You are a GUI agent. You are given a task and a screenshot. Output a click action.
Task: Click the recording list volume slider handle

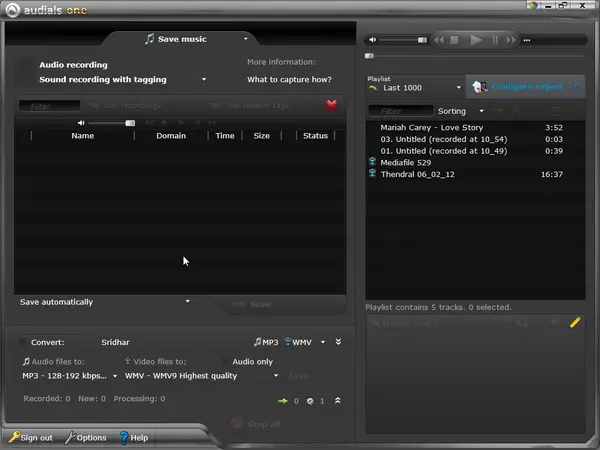(130, 123)
